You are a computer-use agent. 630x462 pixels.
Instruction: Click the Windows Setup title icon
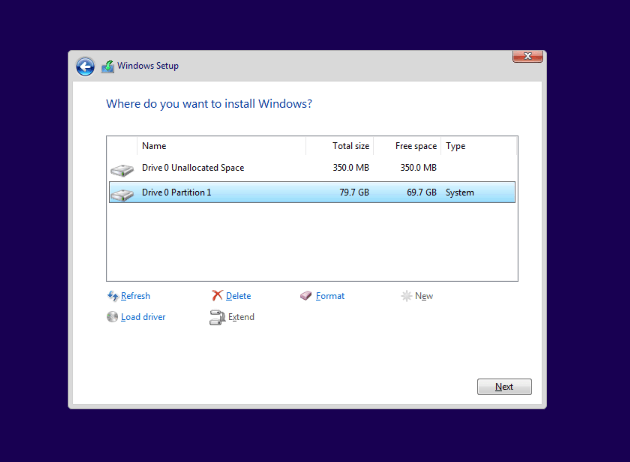107,67
